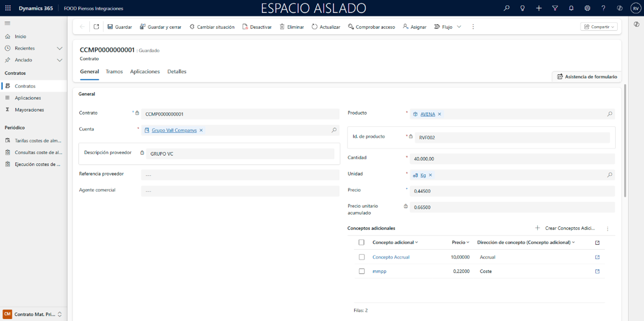This screenshot has height=321, width=644.
Task: Open the Flujo dropdown arrow
Action: click(459, 27)
